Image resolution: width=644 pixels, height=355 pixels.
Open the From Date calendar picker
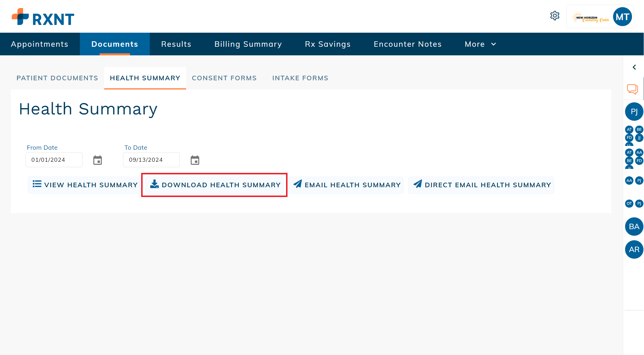(98, 160)
